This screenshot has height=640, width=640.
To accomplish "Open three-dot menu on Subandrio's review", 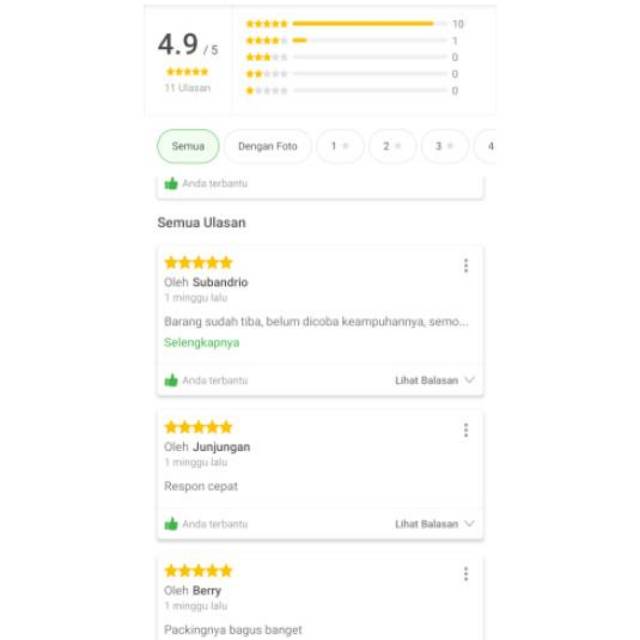I will click(466, 266).
